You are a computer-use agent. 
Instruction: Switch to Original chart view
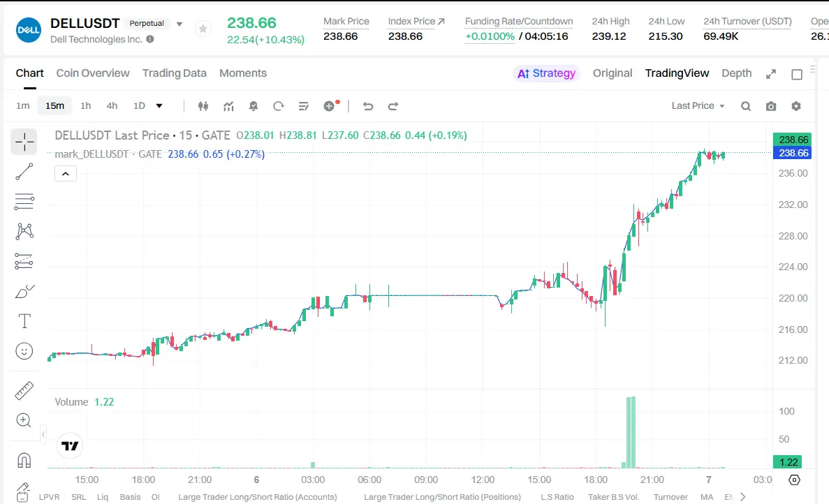[x=612, y=73]
